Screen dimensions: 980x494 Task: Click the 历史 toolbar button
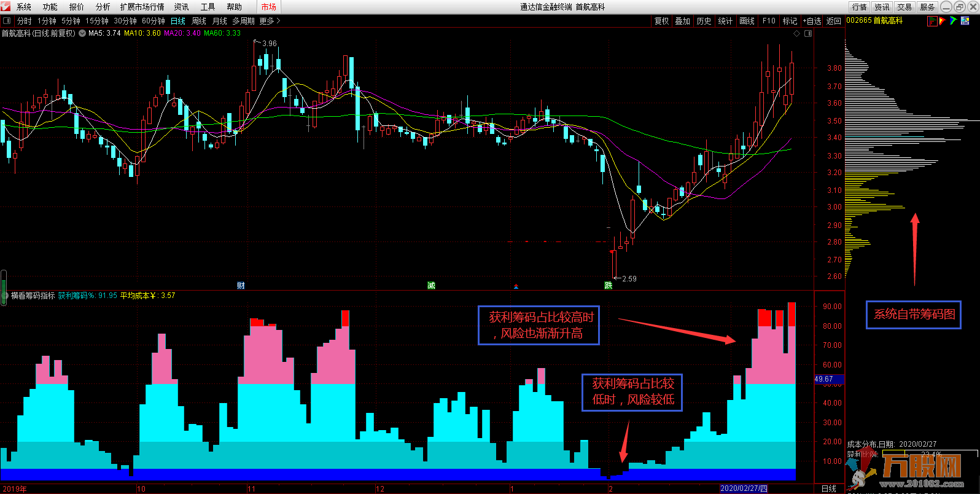pyautogui.click(x=704, y=21)
